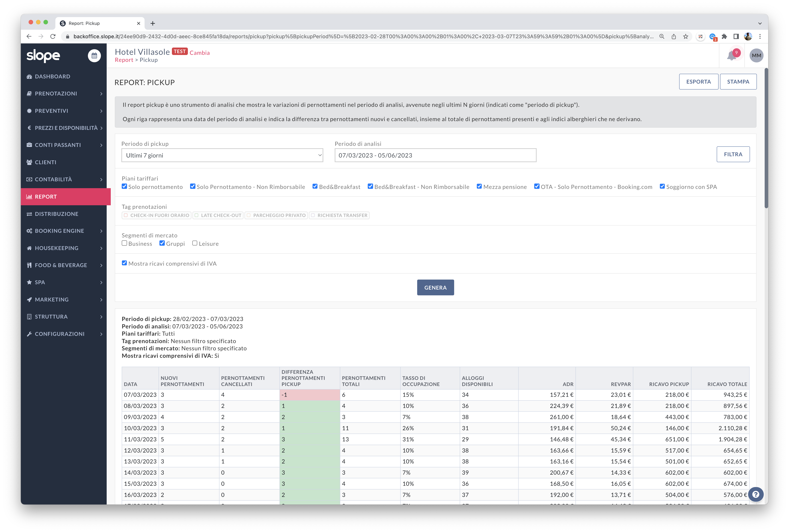Open the calendar icon next to slope logo

94,56
